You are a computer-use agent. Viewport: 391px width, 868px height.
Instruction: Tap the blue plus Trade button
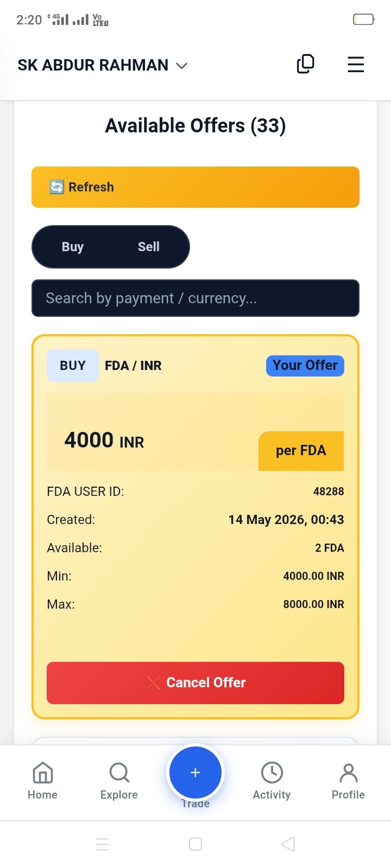coord(195,772)
